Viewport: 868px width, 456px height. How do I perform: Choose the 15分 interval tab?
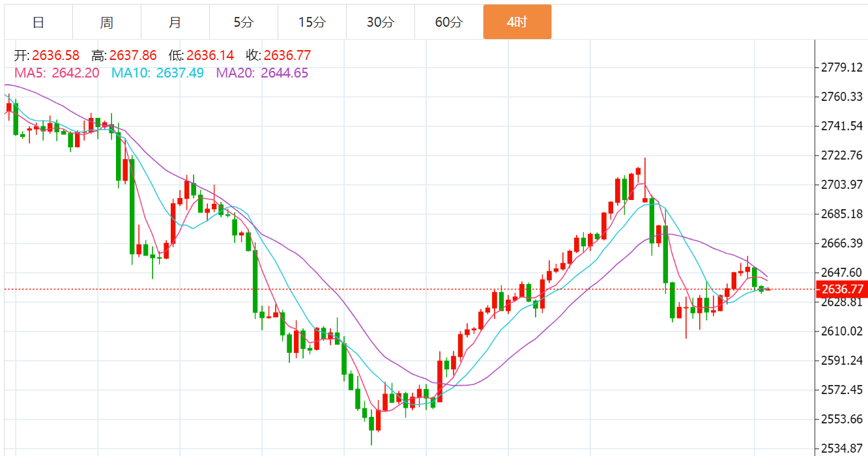312,22
